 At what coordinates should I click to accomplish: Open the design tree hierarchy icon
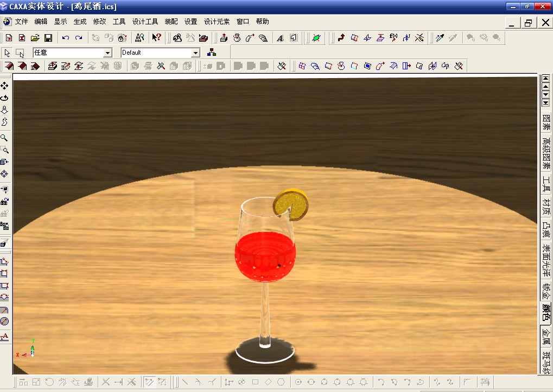click(212, 53)
